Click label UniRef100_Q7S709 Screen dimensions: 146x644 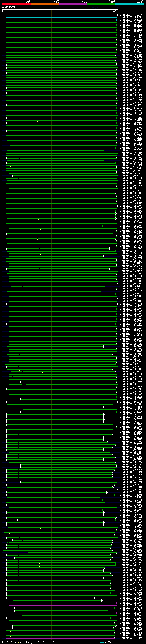[131, 442]
